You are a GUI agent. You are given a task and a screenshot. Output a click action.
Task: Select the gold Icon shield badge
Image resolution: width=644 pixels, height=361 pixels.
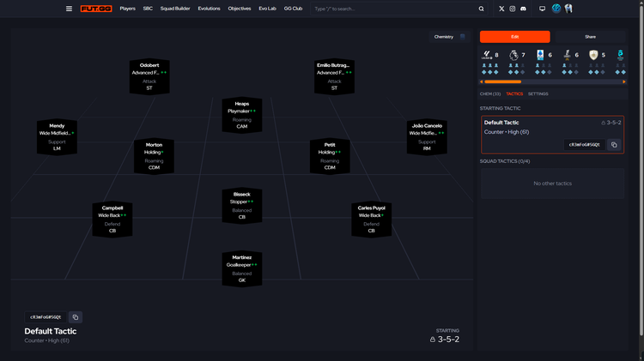click(593, 55)
